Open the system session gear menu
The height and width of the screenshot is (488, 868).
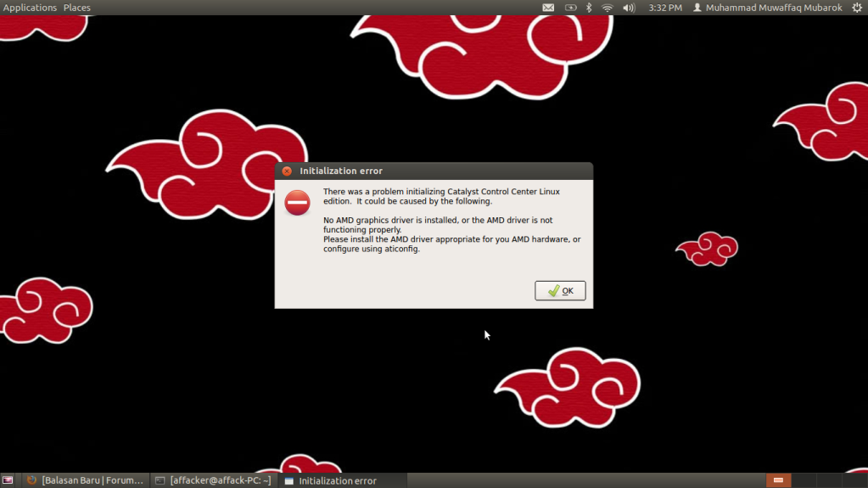[857, 8]
